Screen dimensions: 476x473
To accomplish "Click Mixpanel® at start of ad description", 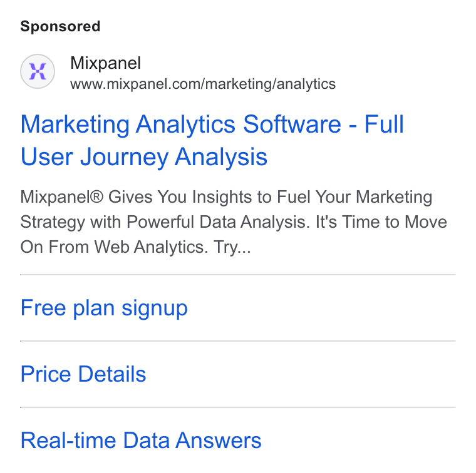I will tap(62, 197).
